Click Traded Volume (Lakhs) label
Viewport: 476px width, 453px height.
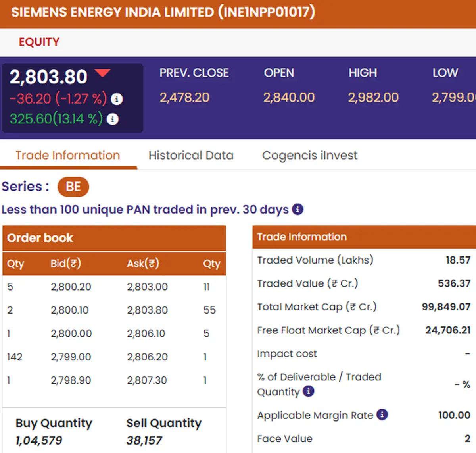tap(315, 260)
